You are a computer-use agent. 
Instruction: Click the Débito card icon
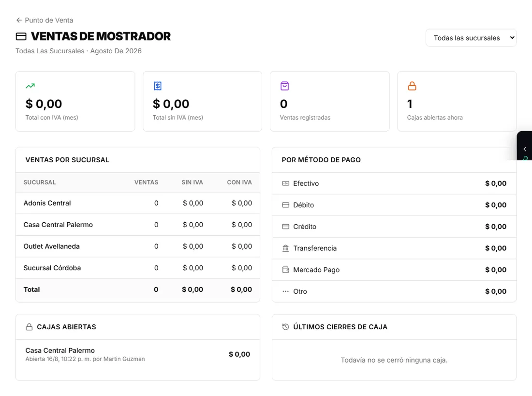(x=286, y=205)
